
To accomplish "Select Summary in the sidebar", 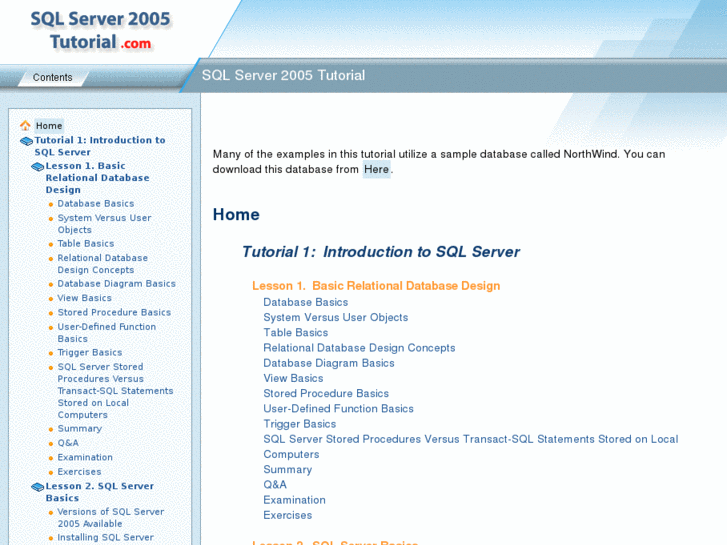I will 80,429.
